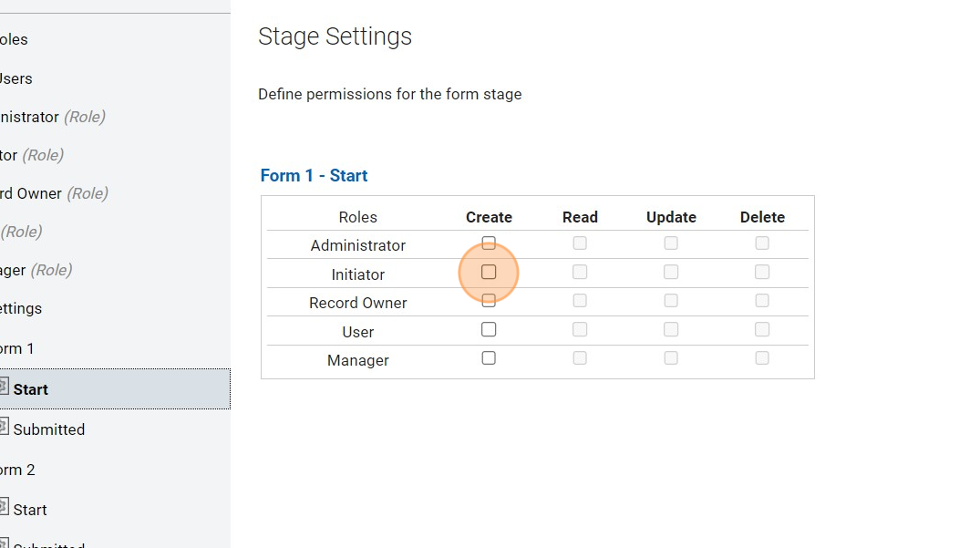Open the Roles item in the sidebar
This screenshot has height=548, width=980.
pyautogui.click(x=14, y=39)
